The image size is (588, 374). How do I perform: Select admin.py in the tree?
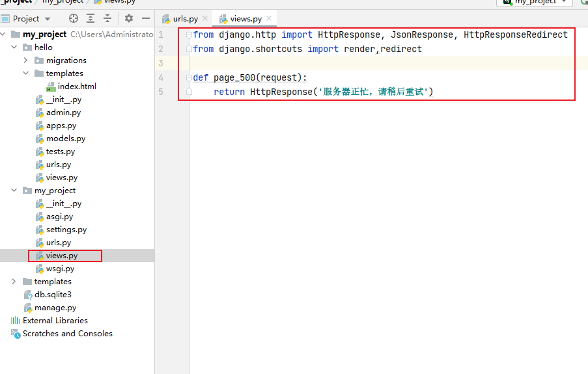63,113
